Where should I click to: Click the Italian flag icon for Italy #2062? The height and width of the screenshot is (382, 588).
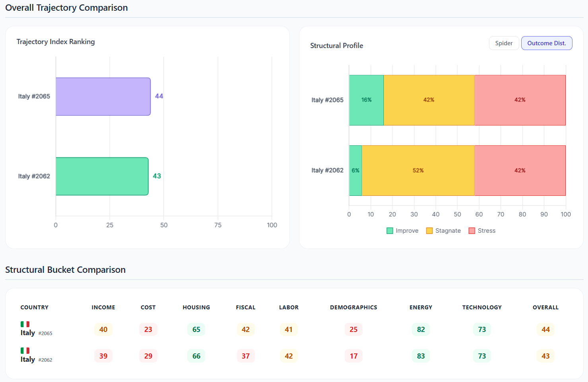[25, 351]
